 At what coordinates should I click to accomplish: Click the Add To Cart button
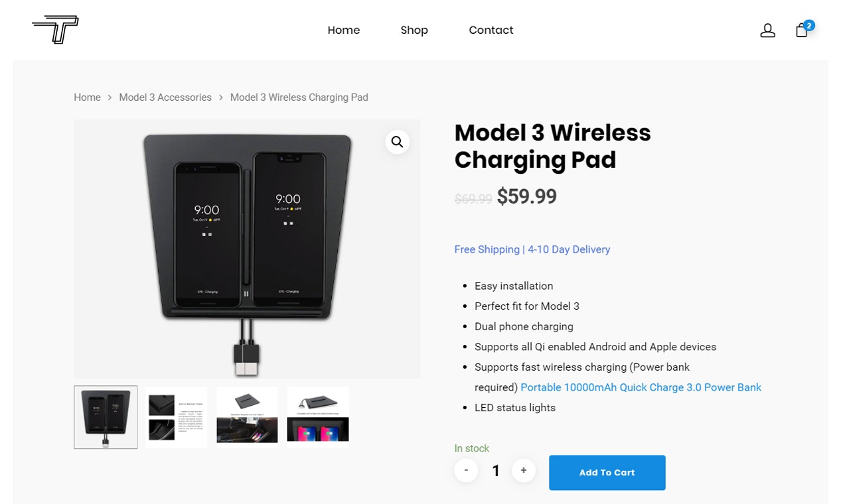(x=607, y=472)
